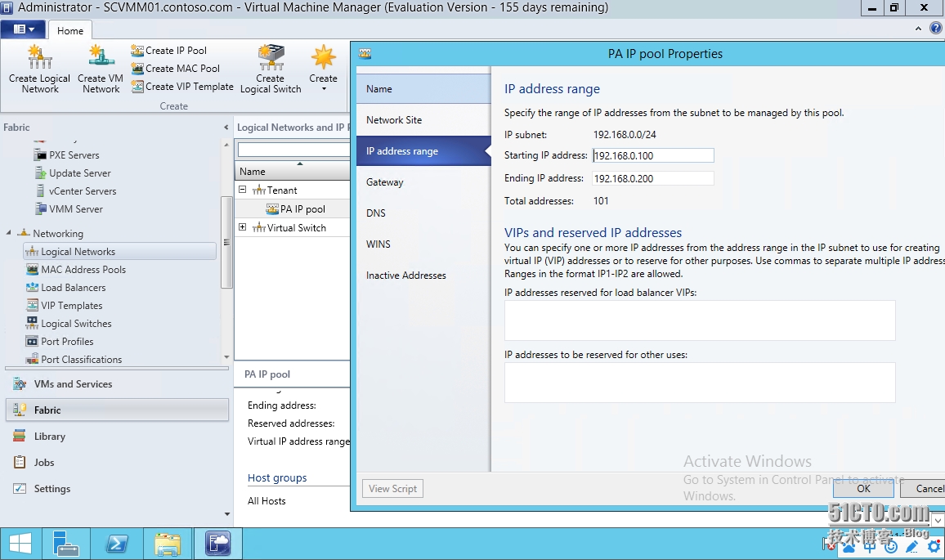Click the reserved for other uses addresses box
Viewport: 945px width, 560px height.
[700, 383]
